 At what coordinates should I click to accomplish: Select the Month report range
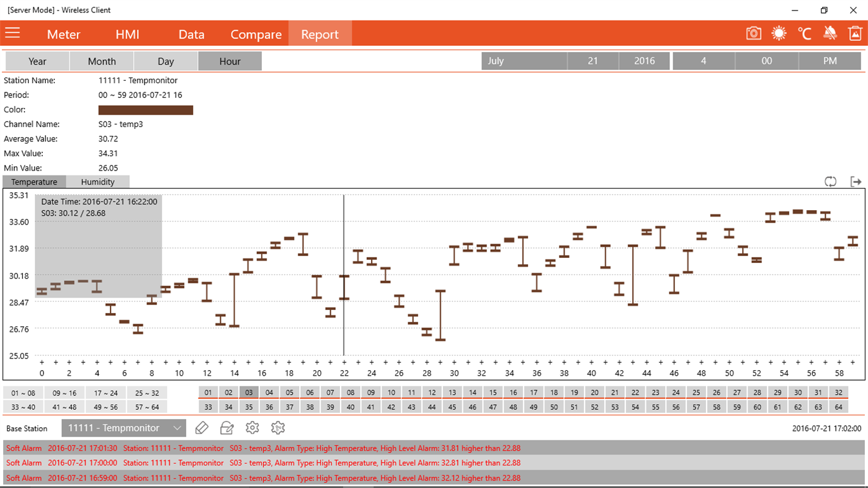(x=102, y=61)
